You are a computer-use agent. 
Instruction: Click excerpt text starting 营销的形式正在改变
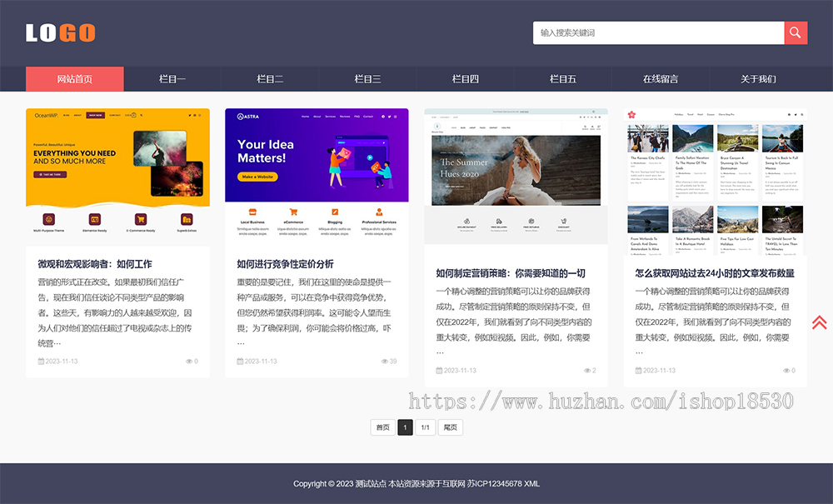point(115,312)
